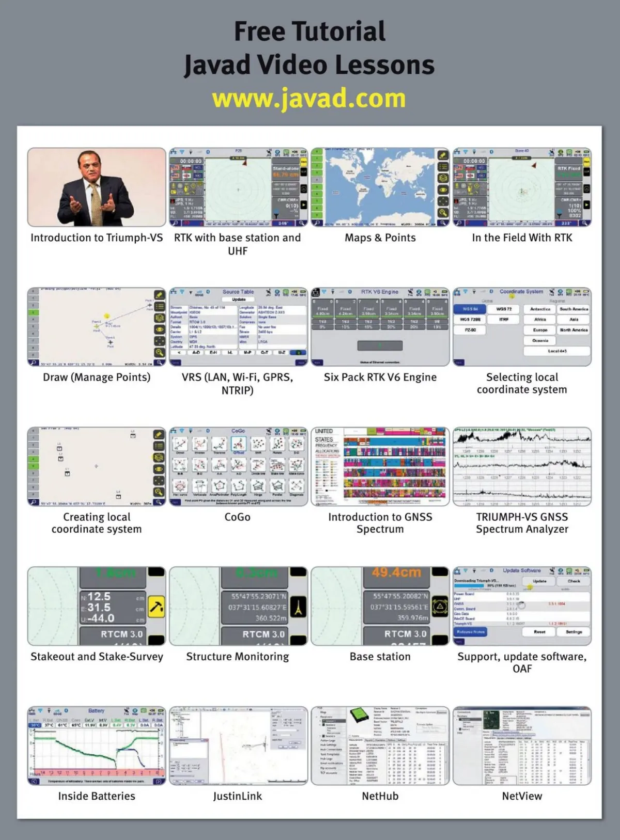Click the layers icon in Maps & Points thumbnail
620x840 pixels.
[x=443, y=178]
